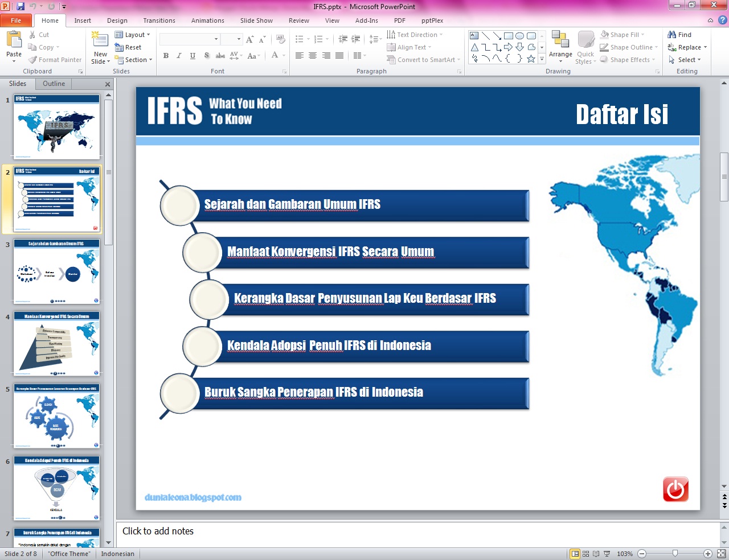Open the Paragraph dialog box launcher
The width and height of the screenshot is (729, 560).
(x=459, y=72)
